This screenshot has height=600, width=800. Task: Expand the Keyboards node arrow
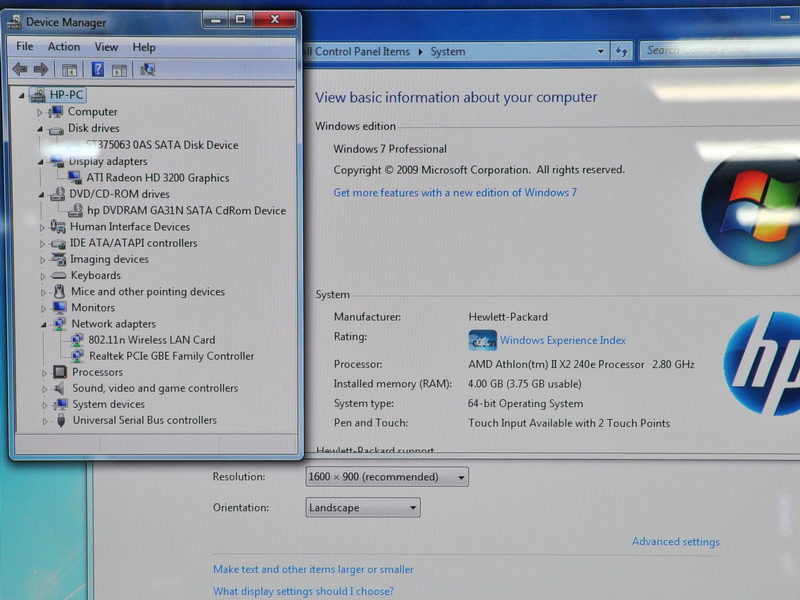[43, 277]
